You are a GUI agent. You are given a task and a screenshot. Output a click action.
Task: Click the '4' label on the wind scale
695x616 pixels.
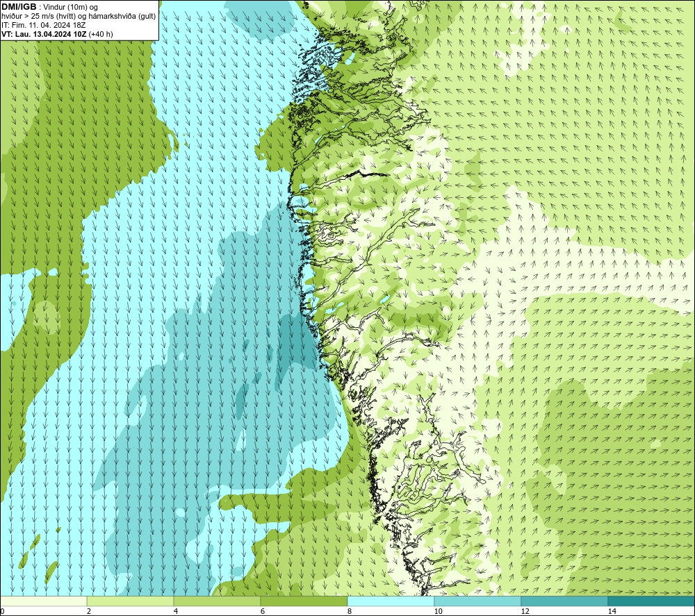click(176, 611)
